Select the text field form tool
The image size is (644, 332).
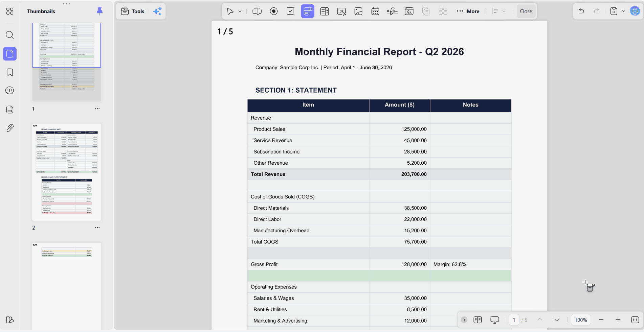[x=257, y=11]
